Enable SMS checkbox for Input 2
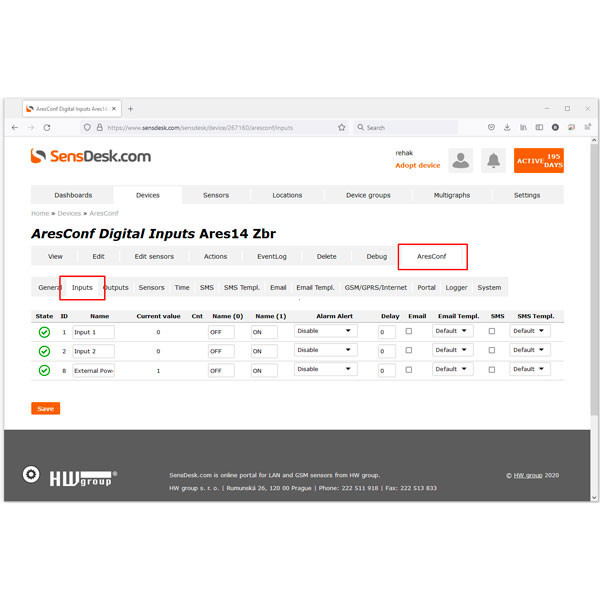Screen dimensions: 600x600 tap(491, 350)
